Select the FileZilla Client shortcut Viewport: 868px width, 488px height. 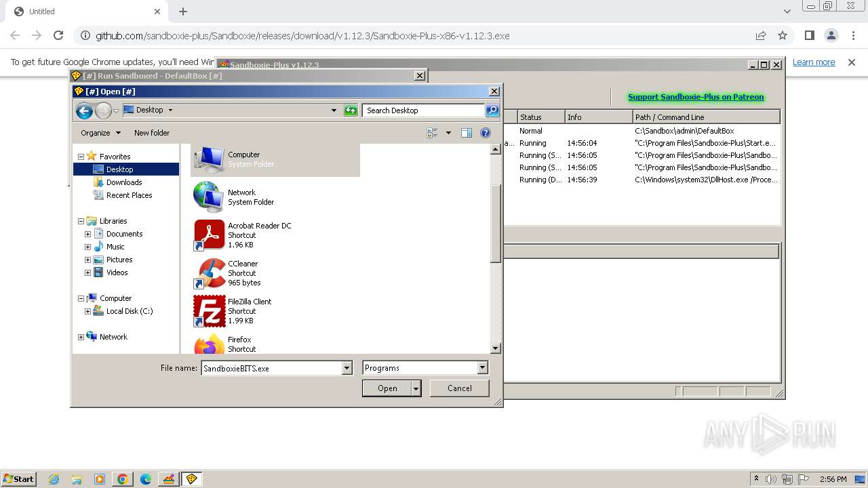(x=275, y=311)
